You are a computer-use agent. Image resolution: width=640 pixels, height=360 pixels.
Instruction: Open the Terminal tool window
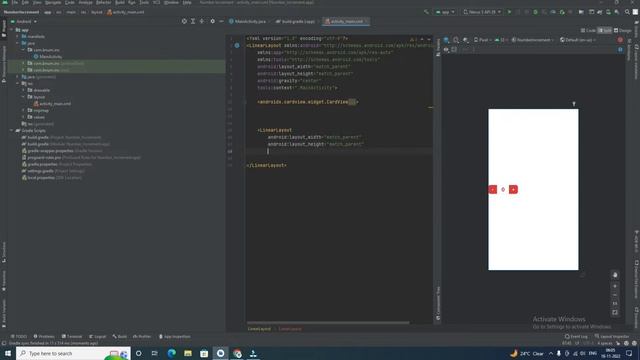pyautogui.click(x=72, y=337)
